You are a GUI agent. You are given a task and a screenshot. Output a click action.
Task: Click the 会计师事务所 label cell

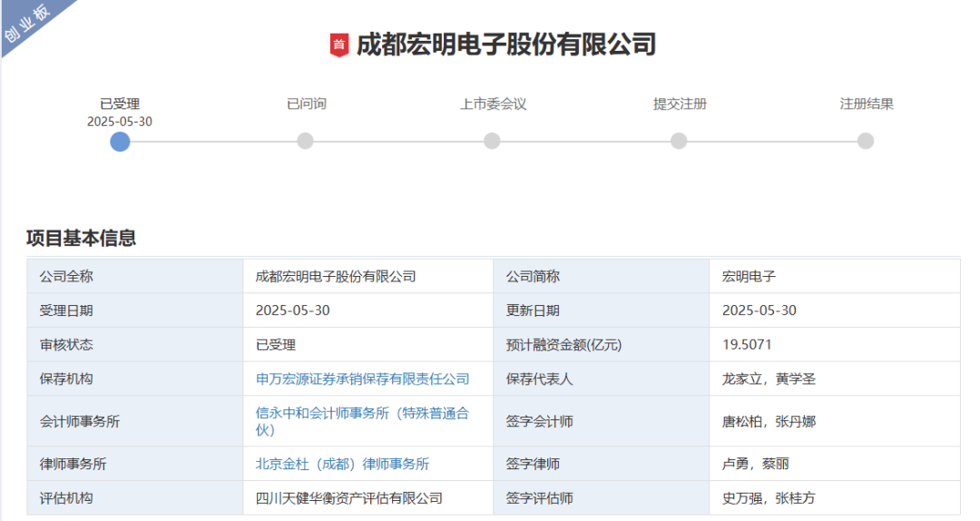pos(135,421)
